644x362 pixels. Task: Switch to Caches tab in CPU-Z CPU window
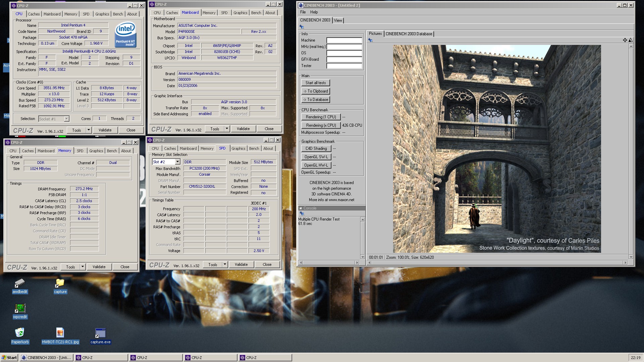(34, 14)
